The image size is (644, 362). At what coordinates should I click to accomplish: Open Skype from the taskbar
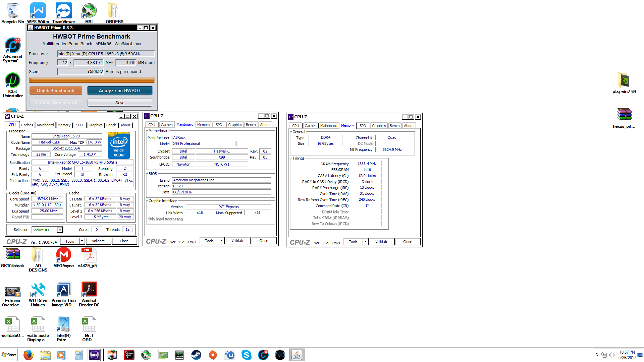247,355
